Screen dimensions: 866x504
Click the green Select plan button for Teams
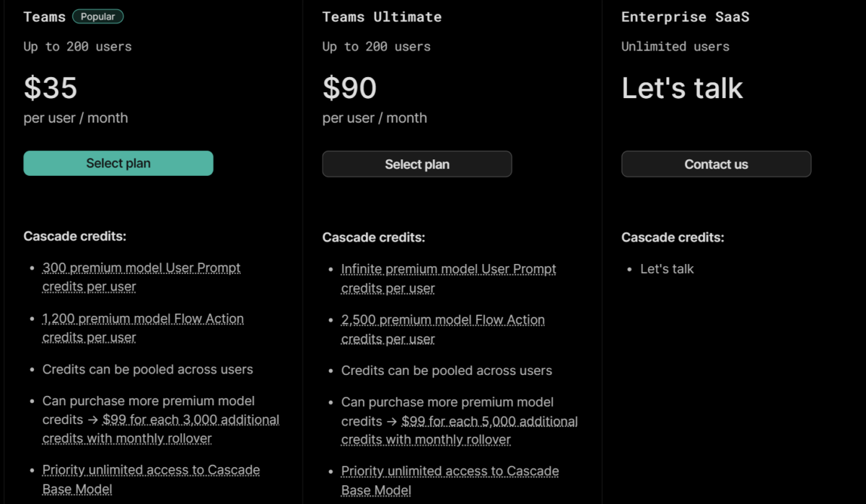pos(118,163)
